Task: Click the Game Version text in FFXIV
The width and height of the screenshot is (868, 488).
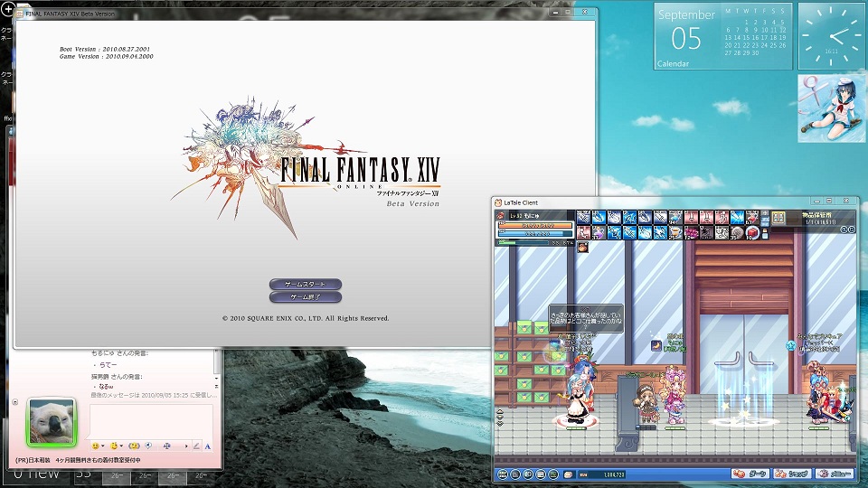Action: 107,56
